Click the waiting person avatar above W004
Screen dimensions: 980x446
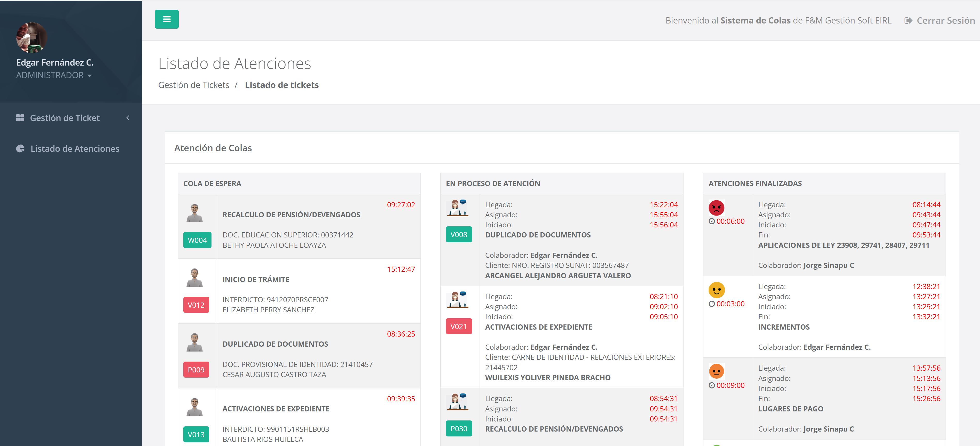[194, 213]
